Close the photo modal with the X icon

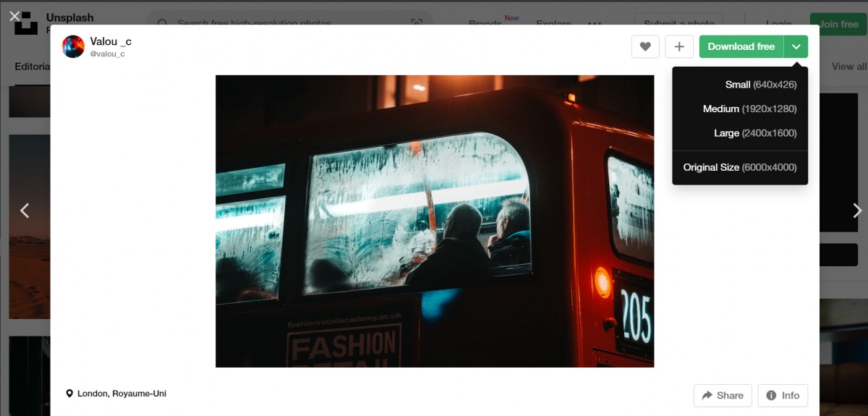click(x=14, y=15)
